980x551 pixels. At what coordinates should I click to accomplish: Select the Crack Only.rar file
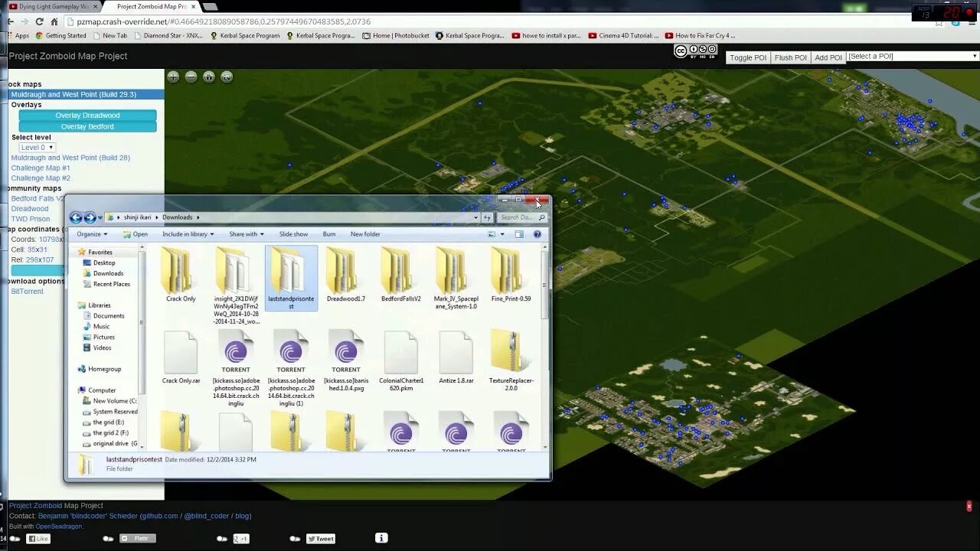[181, 357]
